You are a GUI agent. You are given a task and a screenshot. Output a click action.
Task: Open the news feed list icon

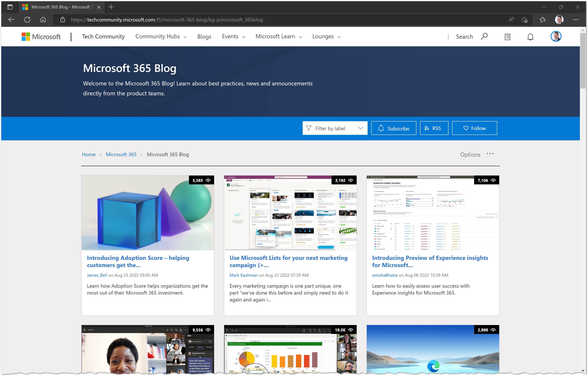click(x=508, y=37)
